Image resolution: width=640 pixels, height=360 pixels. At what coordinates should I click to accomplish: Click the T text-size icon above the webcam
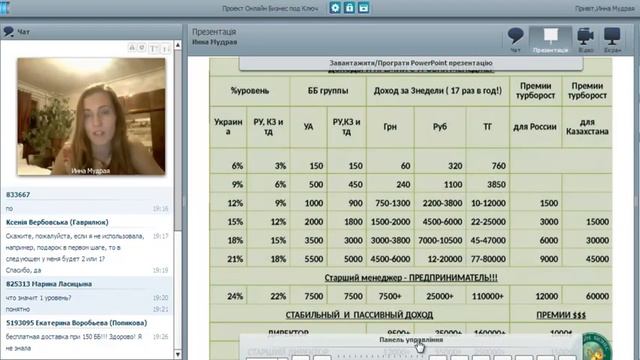tap(153, 49)
